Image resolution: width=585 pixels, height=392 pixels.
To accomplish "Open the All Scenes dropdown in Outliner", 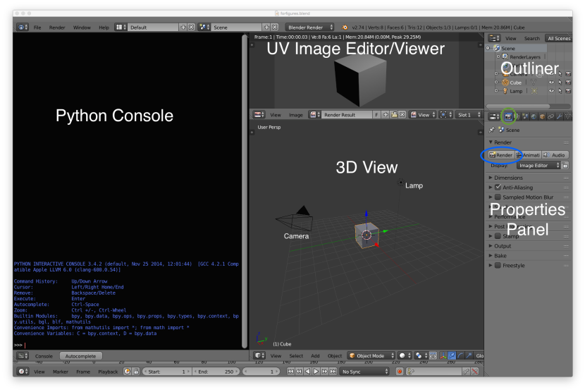I will click(558, 38).
